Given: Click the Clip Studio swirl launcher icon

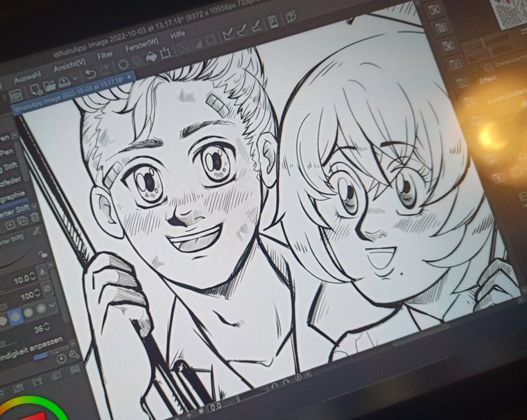Looking at the screenshot, I should coord(15,96).
